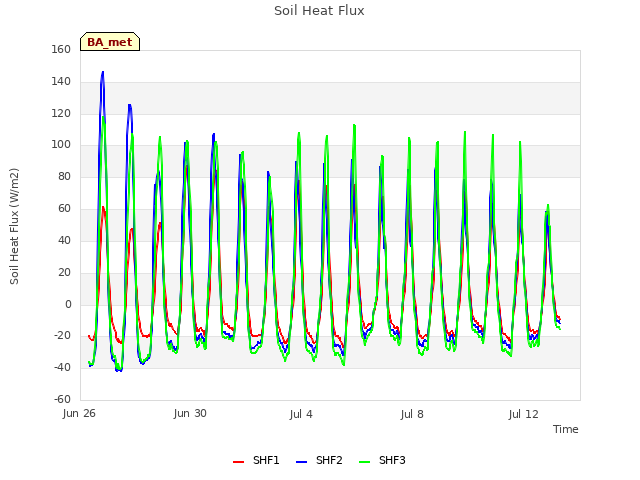This screenshot has width=640, height=480.
Task: Click the Jul 4 x-axis tick label
Action: point(301,414)
